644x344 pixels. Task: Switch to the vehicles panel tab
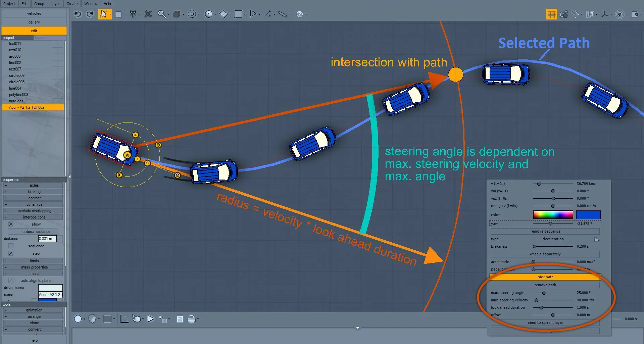[34, 13]
